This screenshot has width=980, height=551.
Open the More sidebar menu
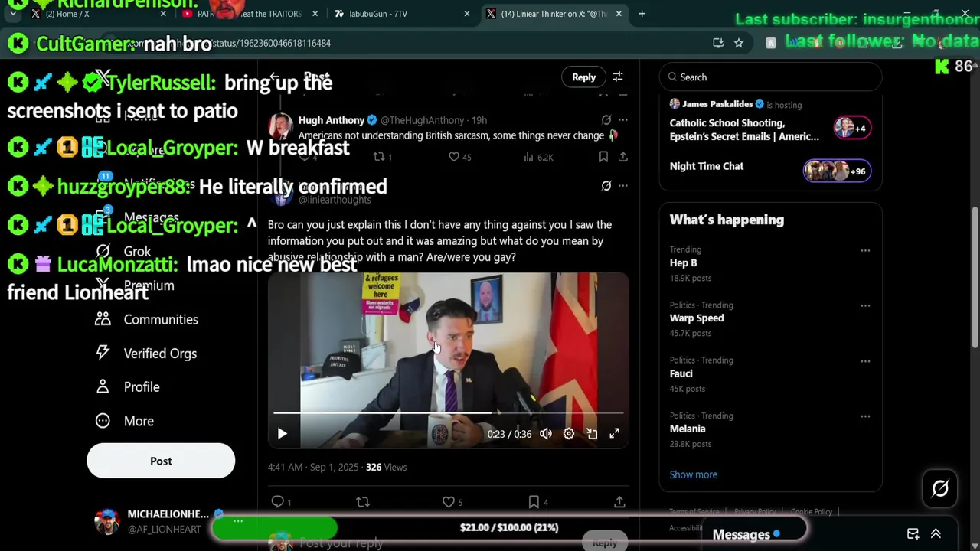[124, 421]
